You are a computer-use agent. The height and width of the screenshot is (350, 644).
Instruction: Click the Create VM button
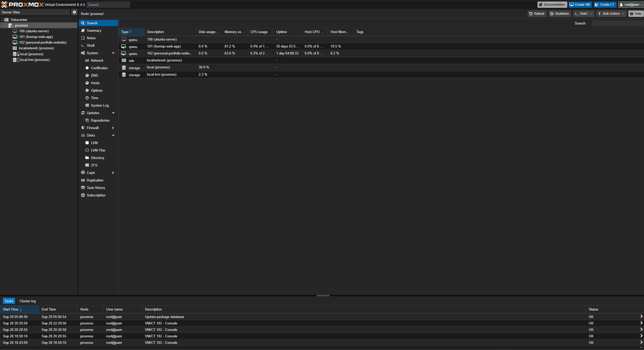tap(580, 4)
